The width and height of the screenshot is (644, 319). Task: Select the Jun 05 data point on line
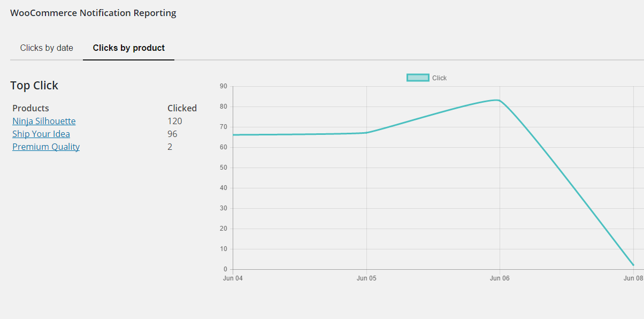[366, 133]
